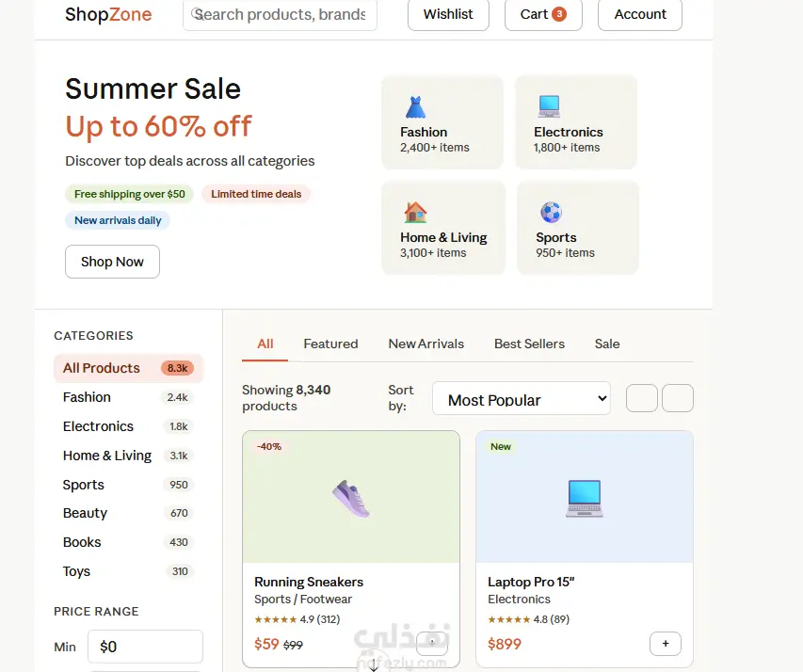The height and width of the screenshot is (672, 803).
Task: Select the Books category in sidebar
Action: tap(127, 542)
